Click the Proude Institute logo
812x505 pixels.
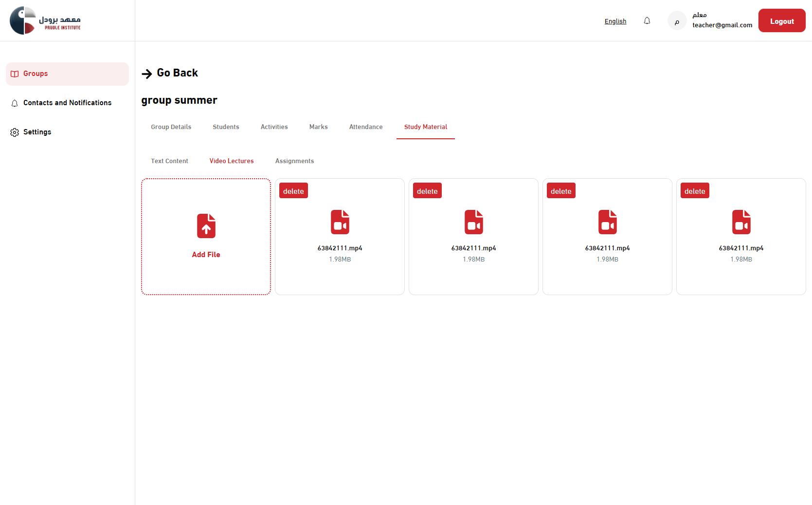45,20
